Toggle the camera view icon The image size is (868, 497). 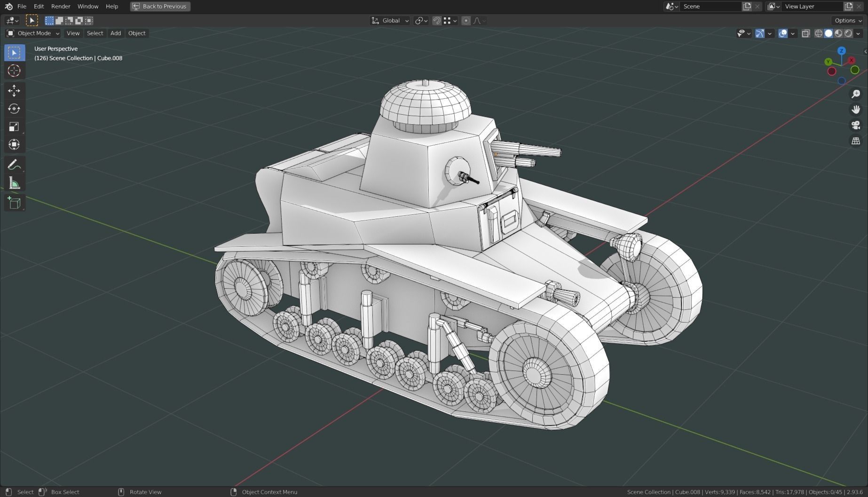(856, 125)
